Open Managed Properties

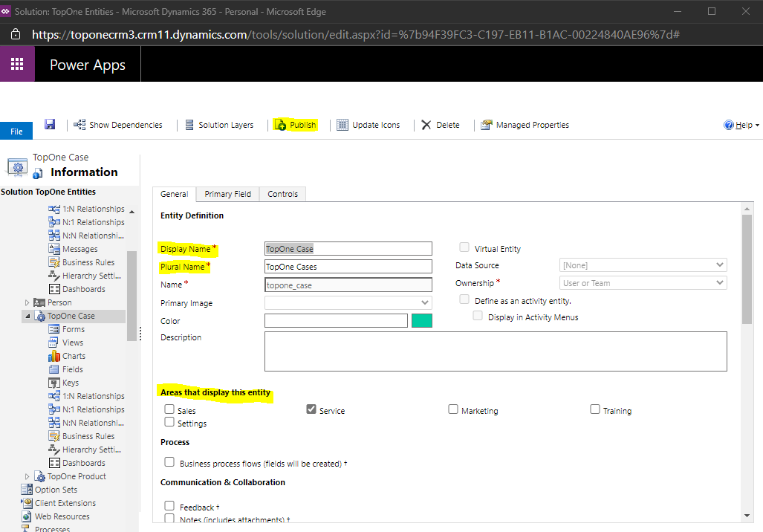(525, 124)
